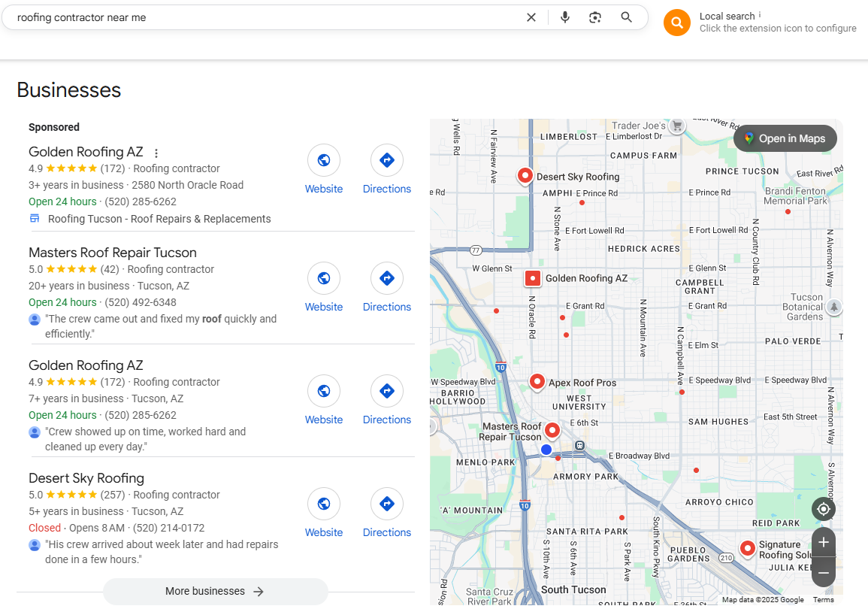Start voice search with microphone icon
Image resolution: width=868 pixels, height=612 pixels.
[x=565, y=17]
